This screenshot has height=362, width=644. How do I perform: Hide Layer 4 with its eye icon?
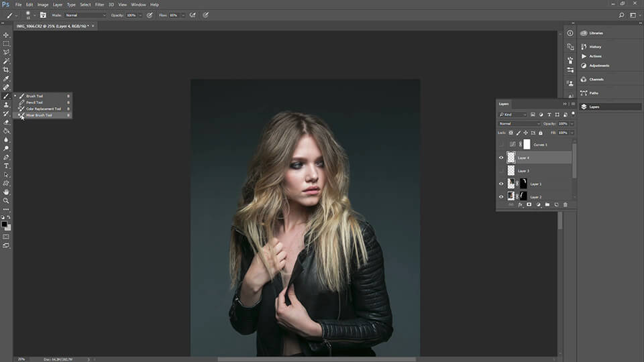pyautogui.click(x=501, y=158)
